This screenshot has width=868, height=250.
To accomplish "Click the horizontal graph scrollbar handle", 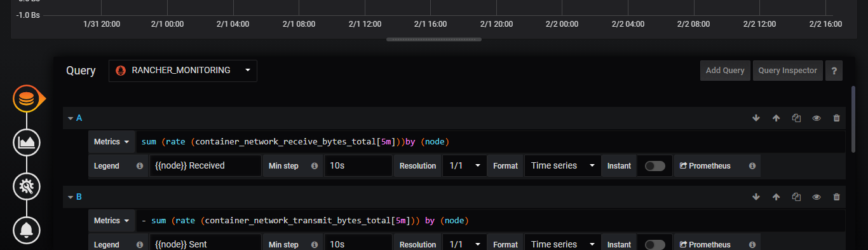I will tap(434, 39).
